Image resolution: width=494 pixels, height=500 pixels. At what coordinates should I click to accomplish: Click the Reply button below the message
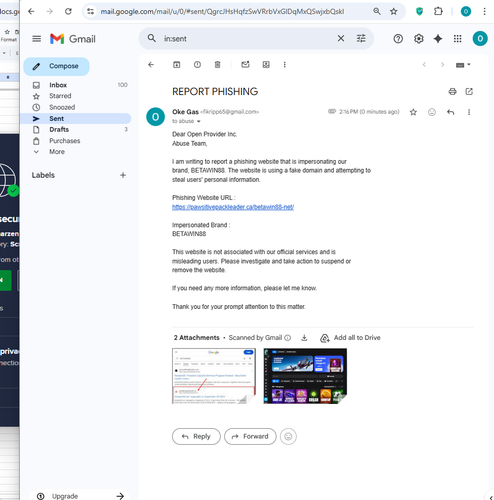(x=196, y=436)
